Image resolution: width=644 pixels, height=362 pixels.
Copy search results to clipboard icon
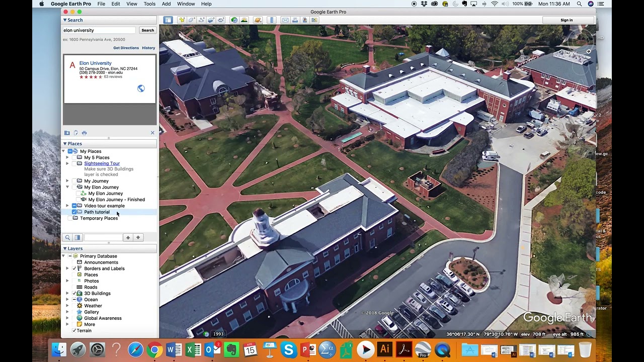75,133
